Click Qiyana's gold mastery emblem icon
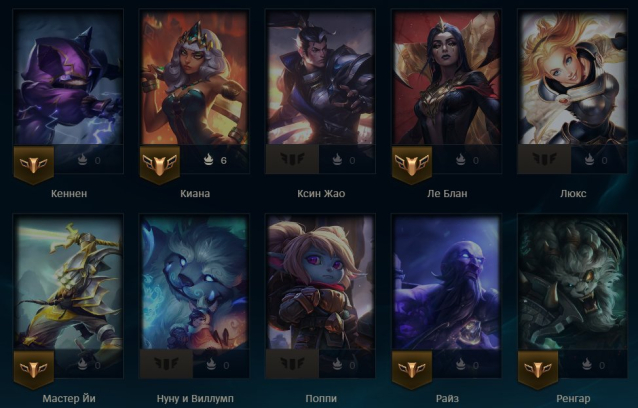 click(160, 164)
